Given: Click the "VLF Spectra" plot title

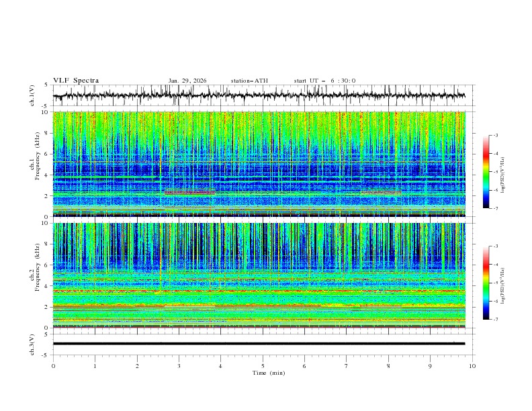Looking at the screenshot, I should [x=76, y=81].
